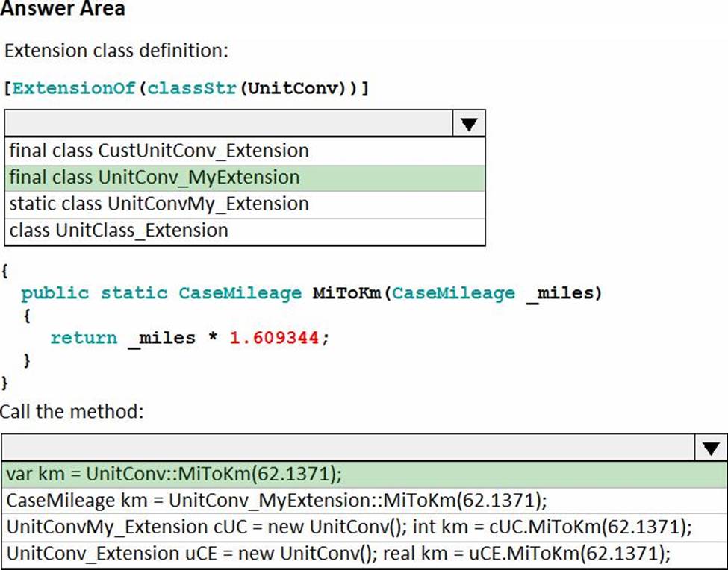Pick 'static class UnitConvMy_Extension' option

158,204
